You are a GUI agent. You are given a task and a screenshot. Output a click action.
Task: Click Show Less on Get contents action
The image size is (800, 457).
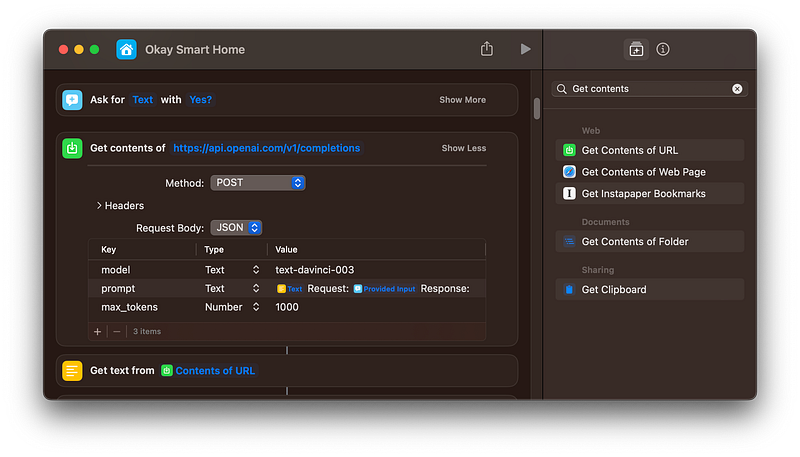click(464, 148)
